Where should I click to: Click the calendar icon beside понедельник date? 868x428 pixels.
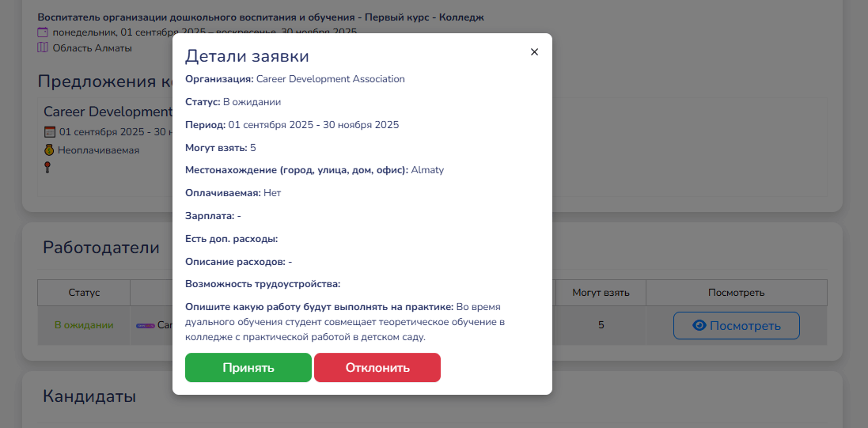tap(43, 32)
